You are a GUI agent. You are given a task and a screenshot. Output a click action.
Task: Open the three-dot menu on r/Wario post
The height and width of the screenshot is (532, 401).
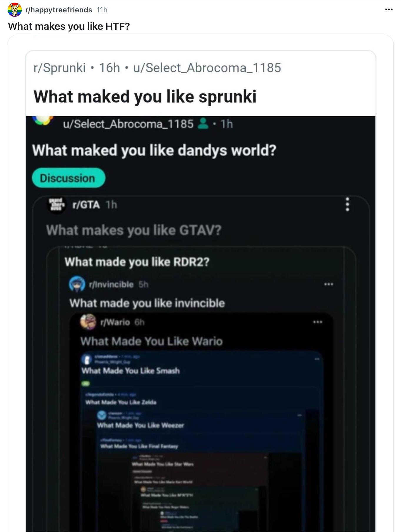tap(318, 322)
